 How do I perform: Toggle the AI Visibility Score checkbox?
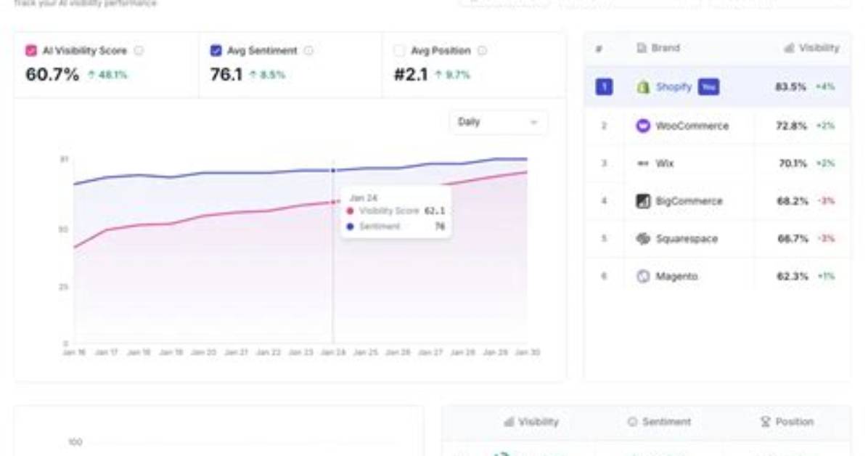click(x=31, y=50)
